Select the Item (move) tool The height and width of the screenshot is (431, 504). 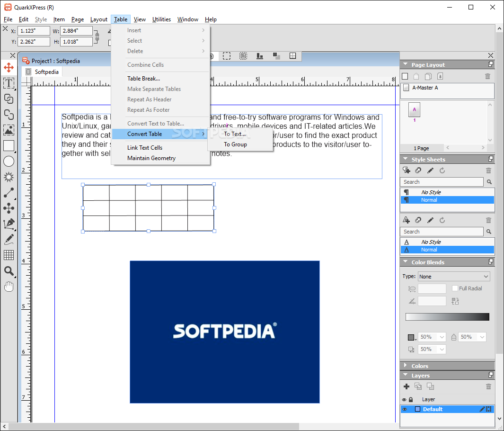[x=9, y=68]
